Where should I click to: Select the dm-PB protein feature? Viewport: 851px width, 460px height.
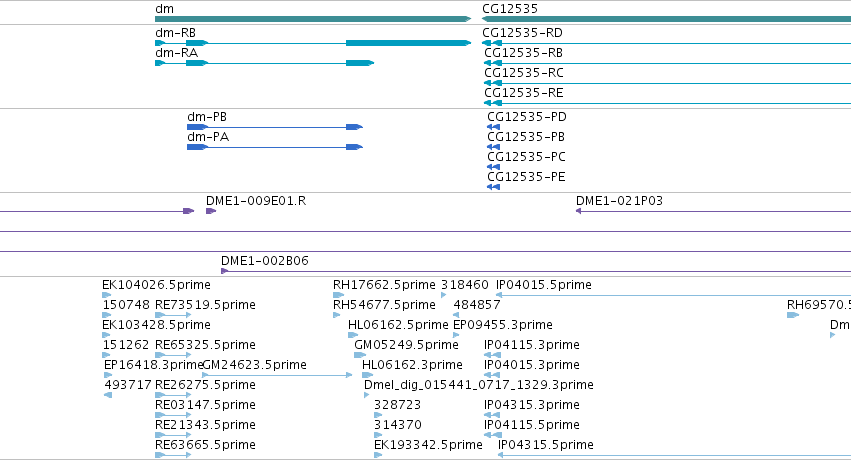click(x=275, y=127)
